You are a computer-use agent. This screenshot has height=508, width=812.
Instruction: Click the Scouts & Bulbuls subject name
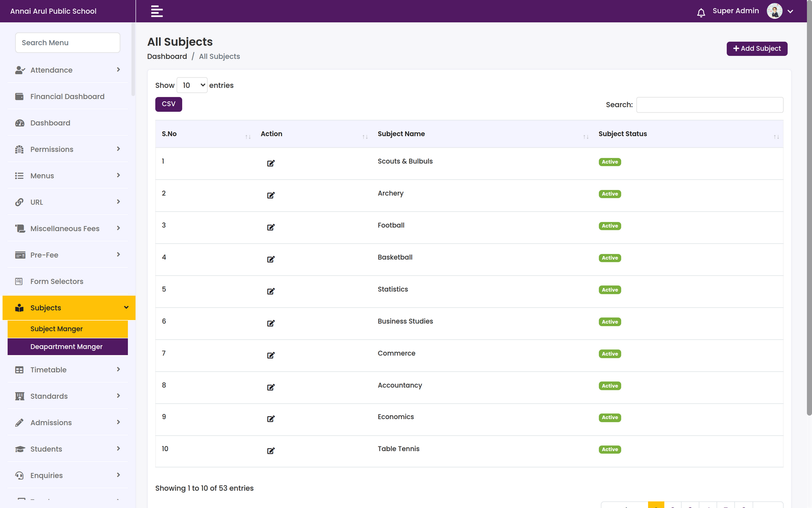(405, 161)
